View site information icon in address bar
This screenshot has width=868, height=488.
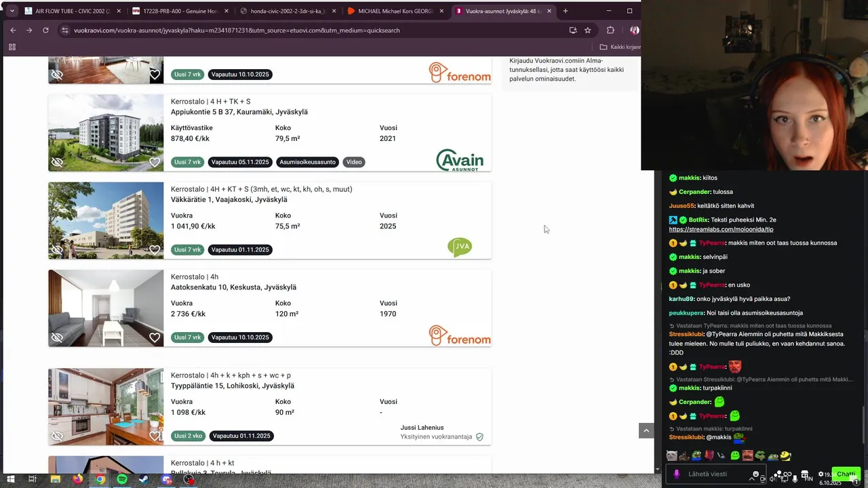(65, 30)
